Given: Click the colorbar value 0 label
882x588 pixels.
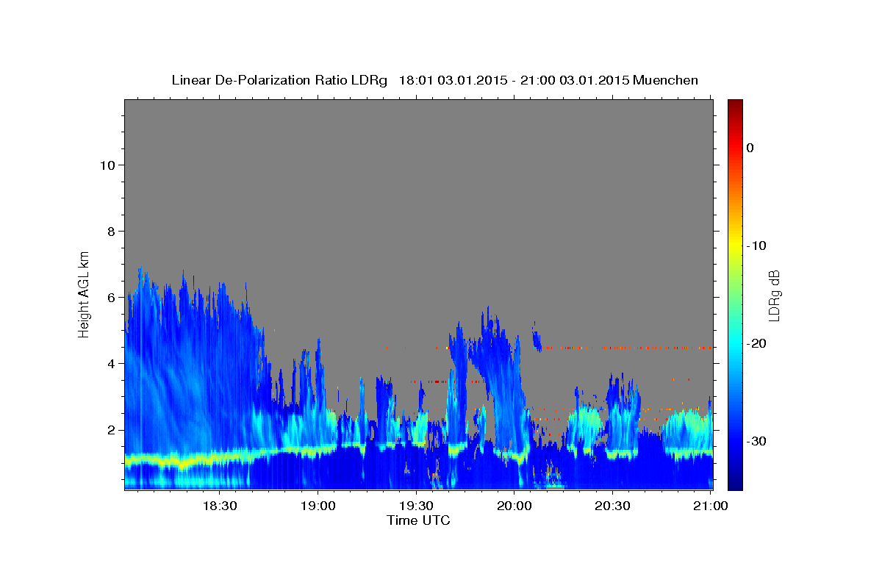Looking at the screenshot, I should [750, 148].
